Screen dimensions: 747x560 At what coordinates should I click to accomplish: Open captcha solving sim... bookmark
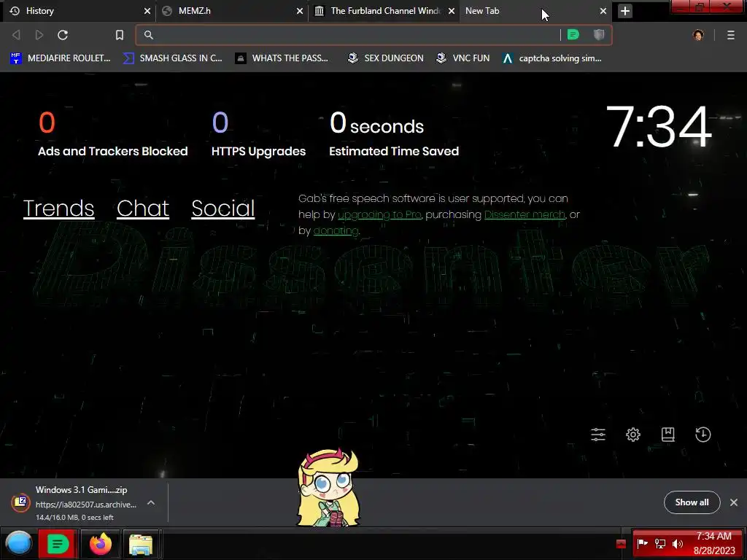click(x=552, y=58)
